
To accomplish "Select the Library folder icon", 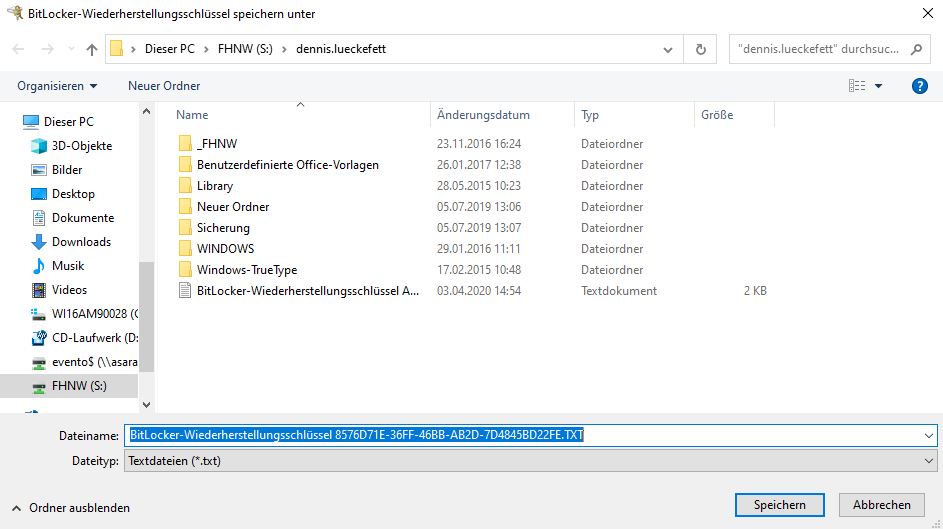I will 185,186.
